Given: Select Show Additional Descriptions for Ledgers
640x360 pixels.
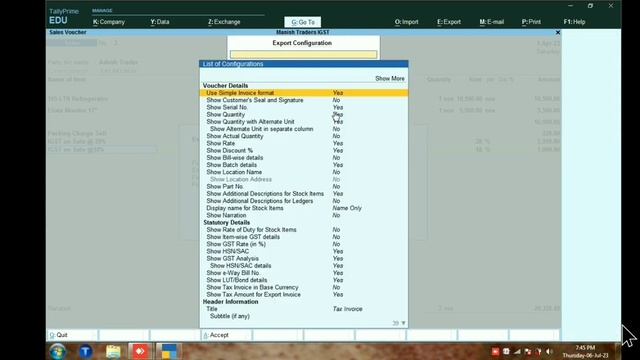Looking at the screenshot, I should (x=304, y=201).
